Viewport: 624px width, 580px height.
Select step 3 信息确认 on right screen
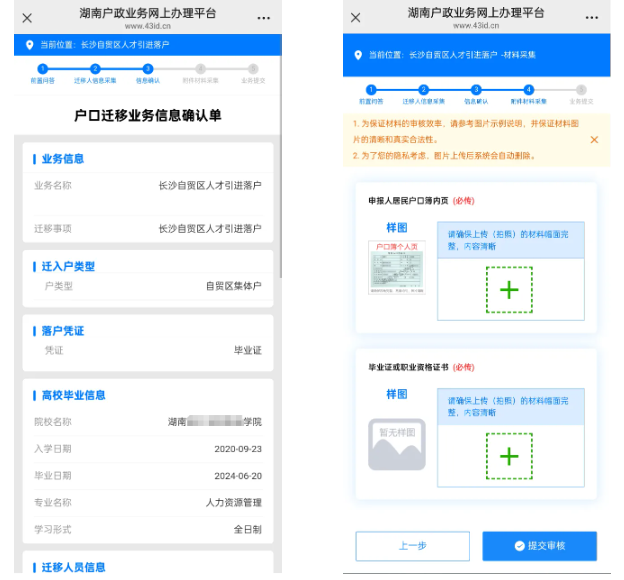(476, 90)
